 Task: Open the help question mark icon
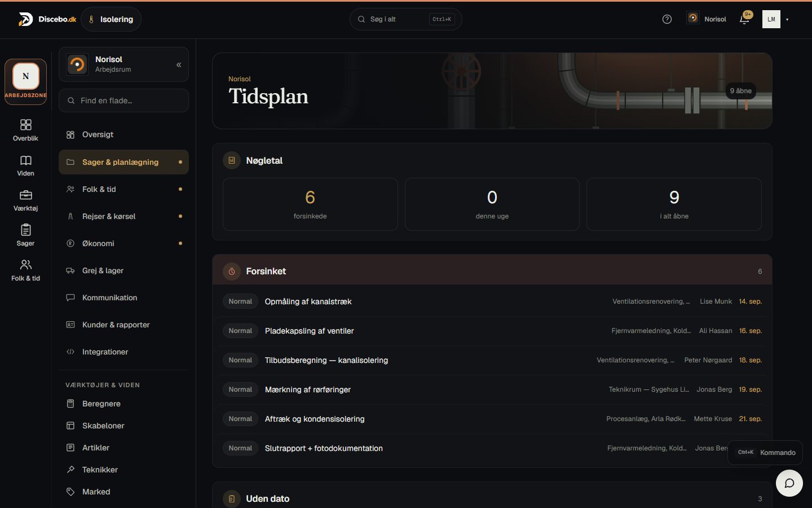pos(667,19)
